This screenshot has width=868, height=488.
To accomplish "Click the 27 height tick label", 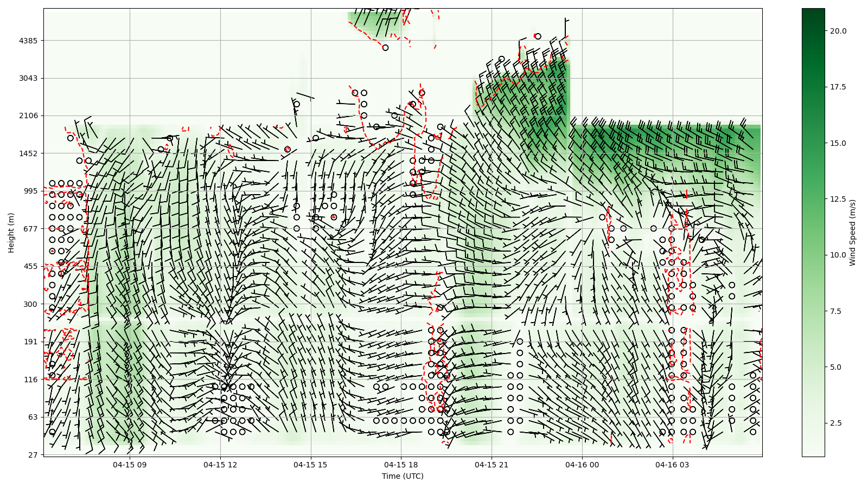I will 33,455.
